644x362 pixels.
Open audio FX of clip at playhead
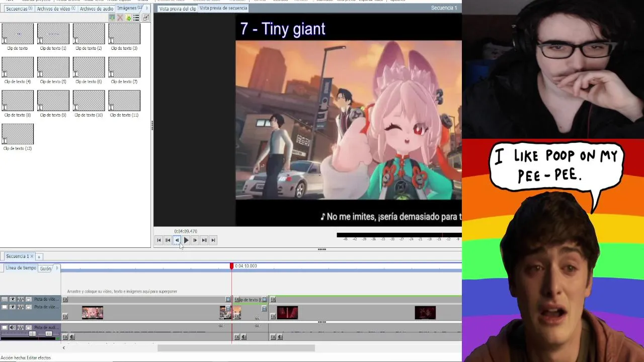click(237, 337)
